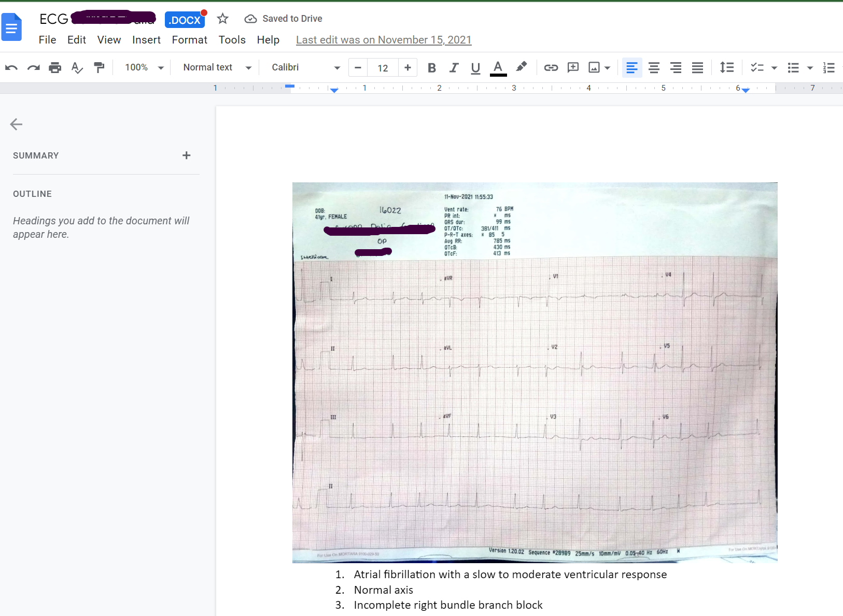The width and height of the screenshot is (843, 616).
Task: Insert a checklist
Action: (757, 67)
